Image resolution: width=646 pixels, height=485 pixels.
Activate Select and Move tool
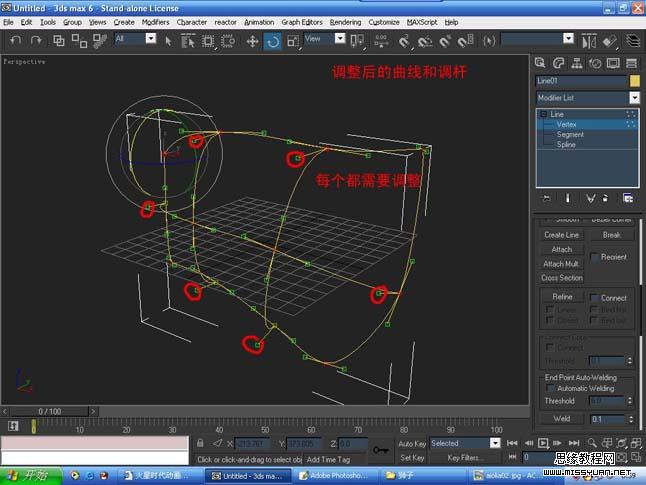pos(252,41)
